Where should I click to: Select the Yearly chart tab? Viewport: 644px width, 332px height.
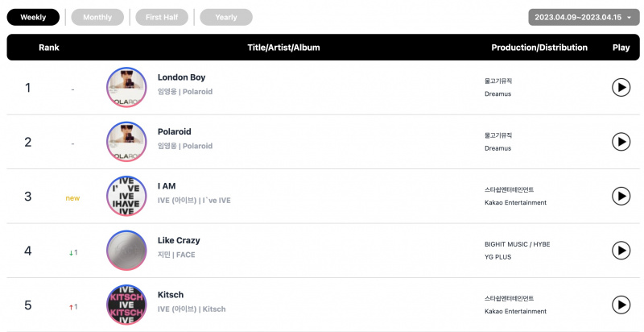click(x=226, y=17)
